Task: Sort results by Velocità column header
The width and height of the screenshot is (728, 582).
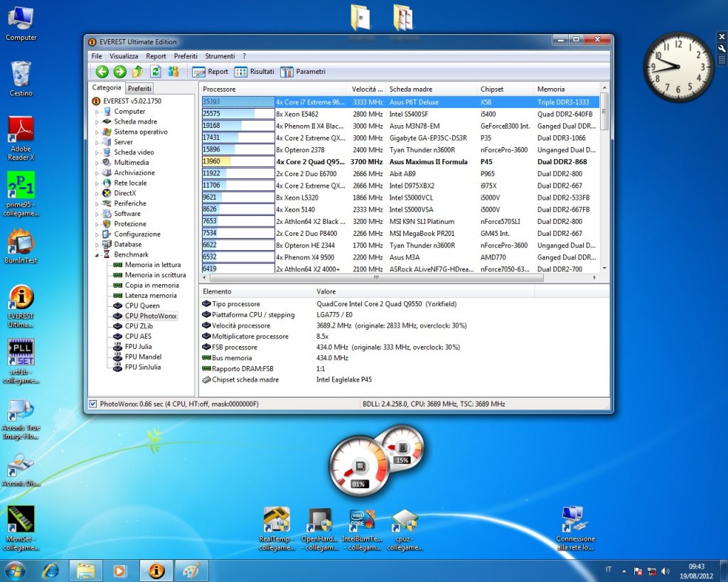Action: 367,89
